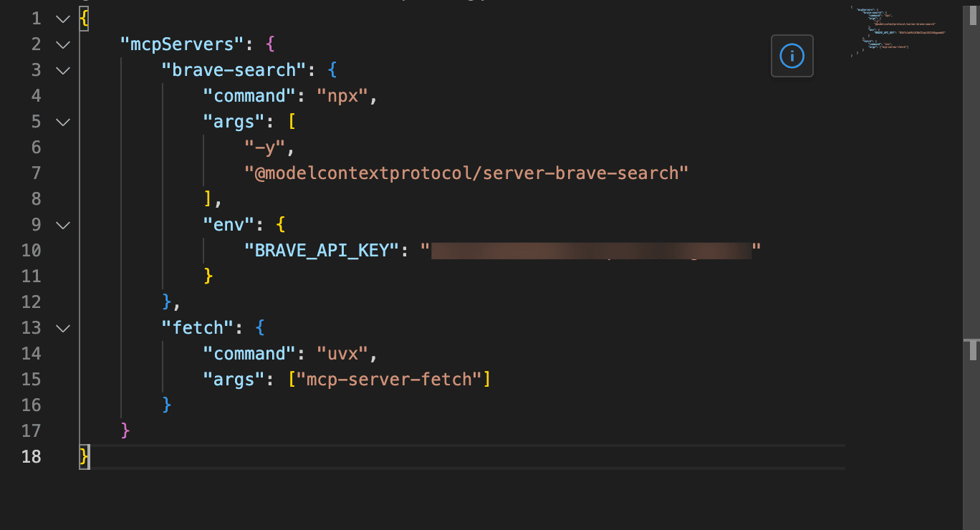The height and width of the screenshot is (530, 980).
Task: Click the BRAVE_API_KEY key
Action: (x=322, y=251)
